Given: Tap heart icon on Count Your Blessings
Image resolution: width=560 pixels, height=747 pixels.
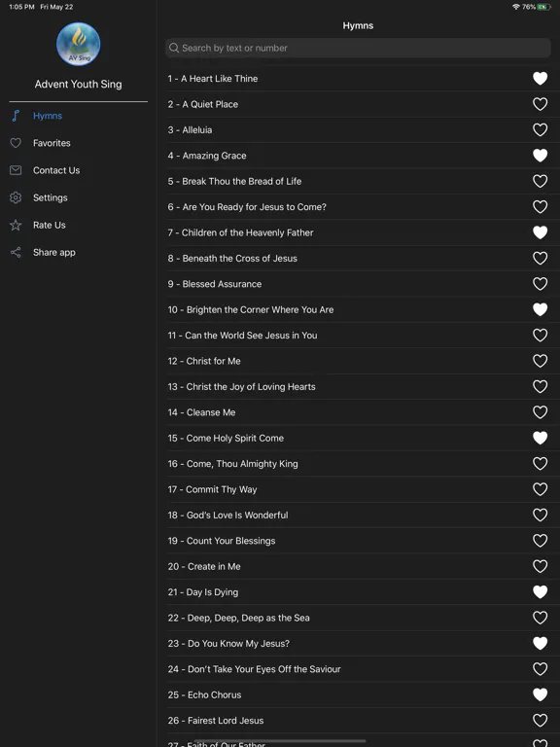Looking at the screenshot, I should click(x=540, y=541).
